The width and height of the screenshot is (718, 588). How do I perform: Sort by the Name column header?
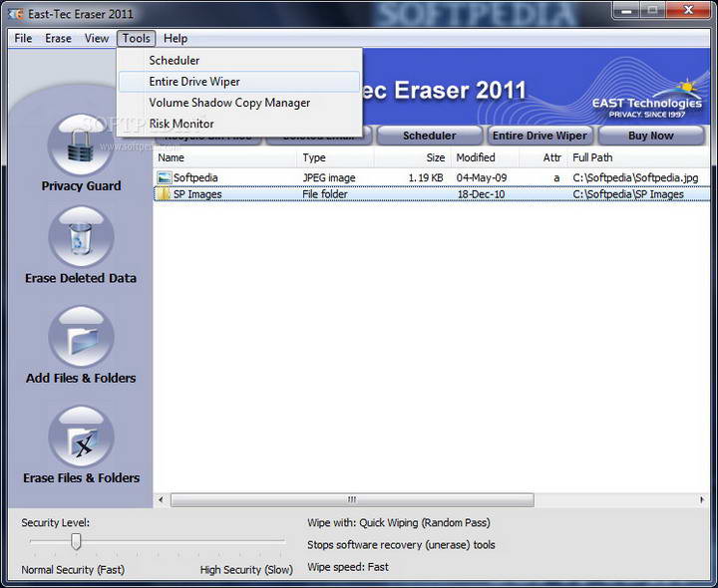click(x=224, y=157)
